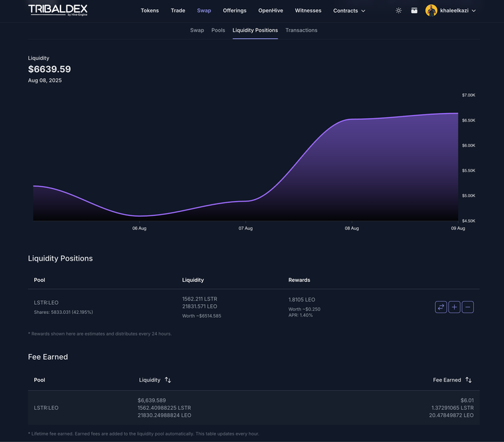The image size is (504, 442).
Task: Click the Aug 08, 2025 date label
Action: [45, 80]
